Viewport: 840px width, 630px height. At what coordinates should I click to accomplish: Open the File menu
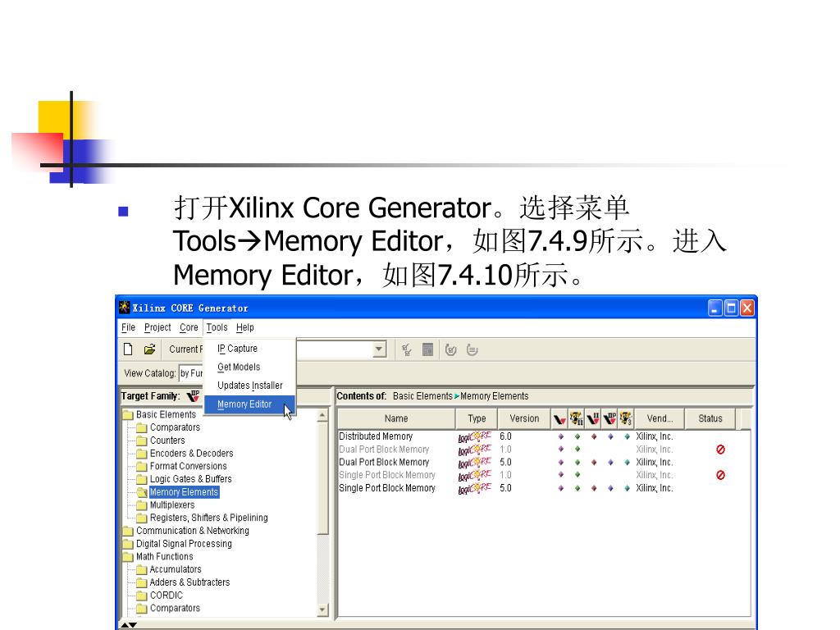[129, 327]
